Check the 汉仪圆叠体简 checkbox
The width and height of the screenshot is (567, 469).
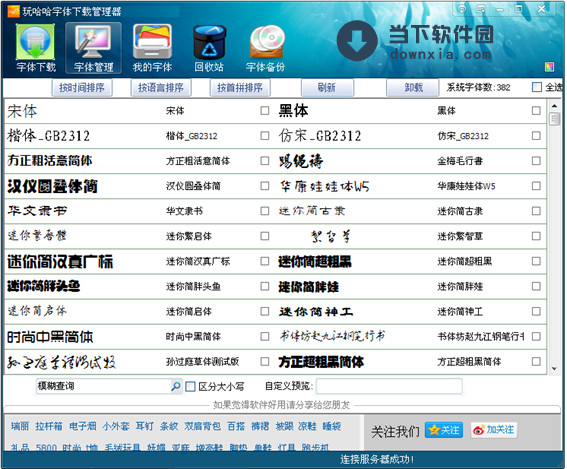point(265,186)
